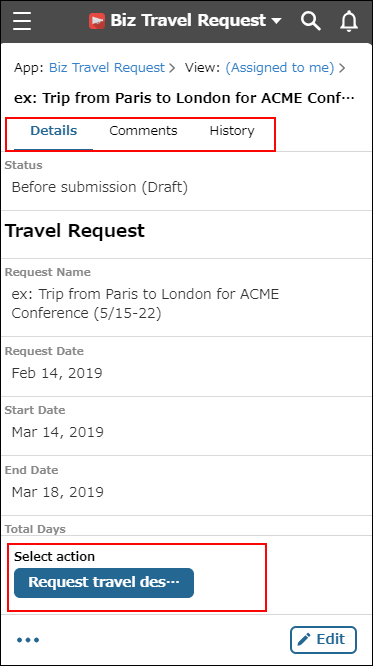373x666 pixels.
Task: Open the Biz Travel Request app link
Action: [107, 68]
